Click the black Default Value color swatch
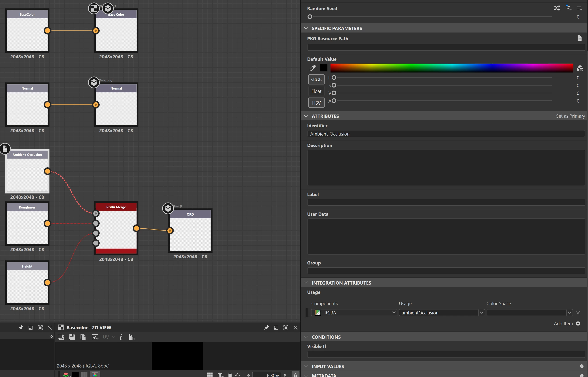 323,68
